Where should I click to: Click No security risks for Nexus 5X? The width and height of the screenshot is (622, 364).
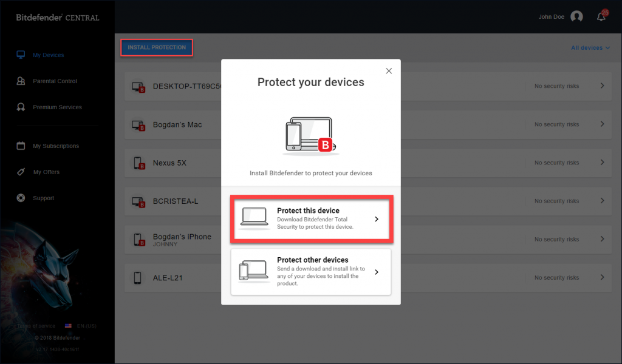click(556, 163)
